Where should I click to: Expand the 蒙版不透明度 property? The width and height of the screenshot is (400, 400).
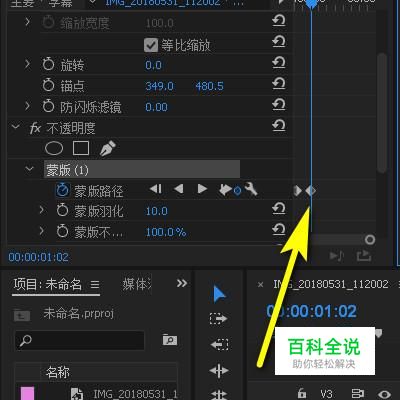click(41, 231)
